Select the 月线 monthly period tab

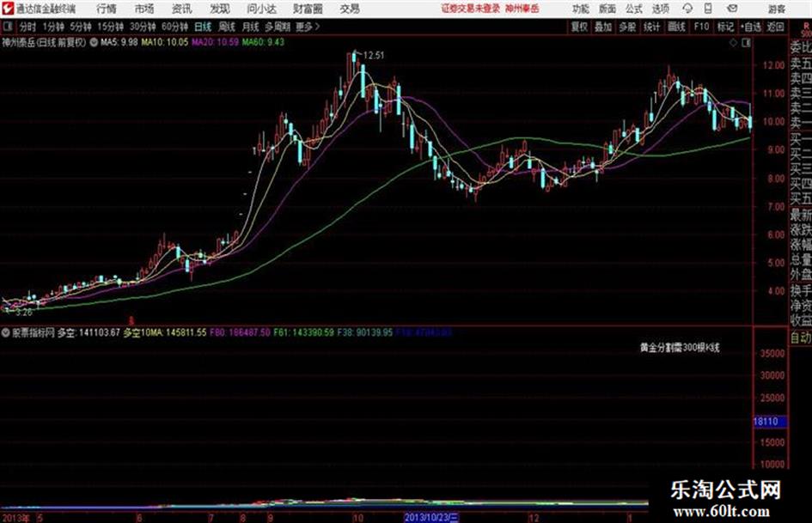251,27
